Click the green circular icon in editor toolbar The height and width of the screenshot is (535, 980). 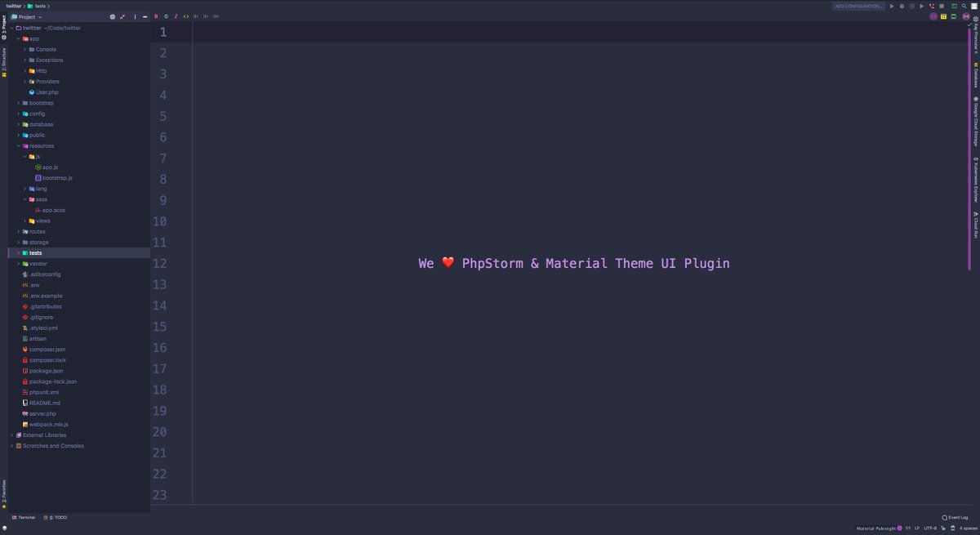(166, 16)
